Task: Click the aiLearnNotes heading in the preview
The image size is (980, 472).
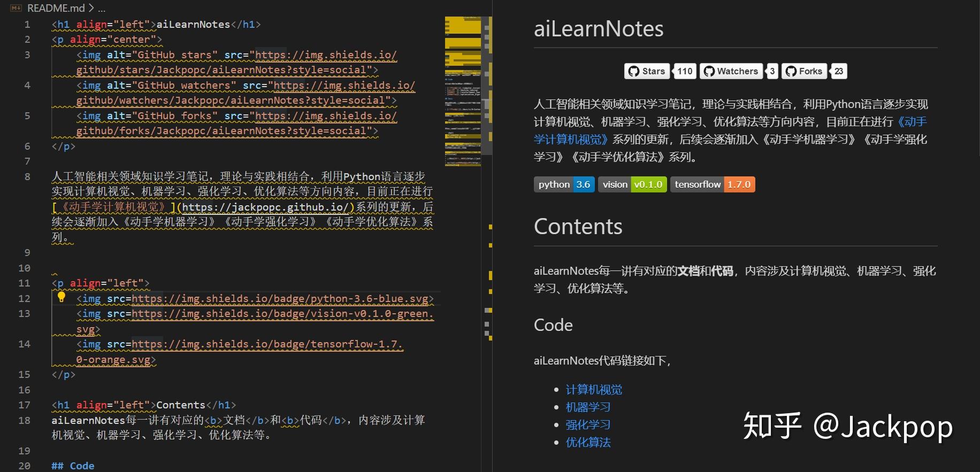Action: pos(599,29)
